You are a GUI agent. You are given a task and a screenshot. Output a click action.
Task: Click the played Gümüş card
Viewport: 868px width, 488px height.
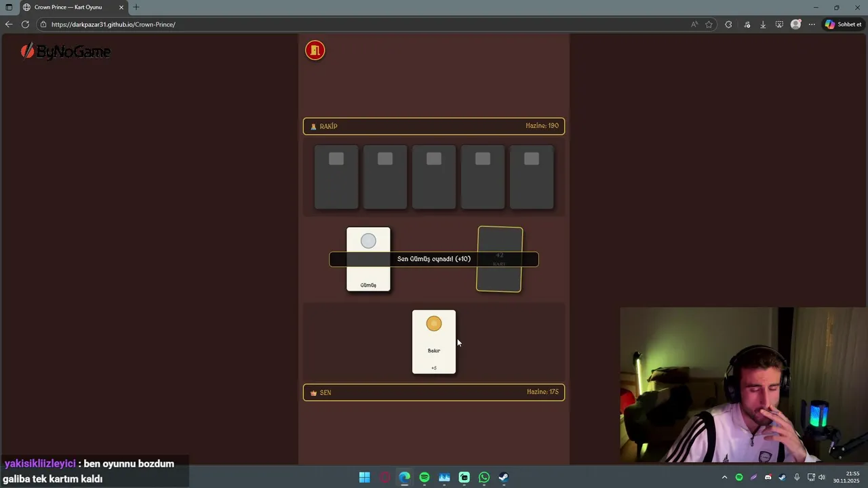coord(368,259)
